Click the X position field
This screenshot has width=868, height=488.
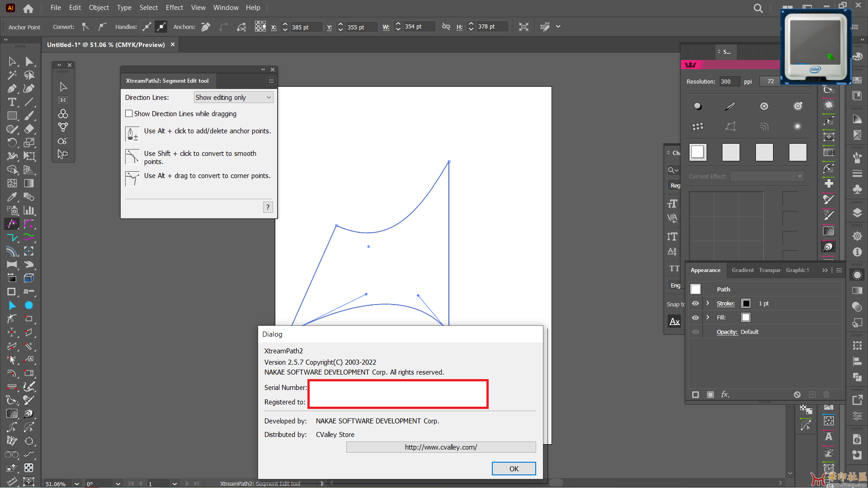click(306, 27)
